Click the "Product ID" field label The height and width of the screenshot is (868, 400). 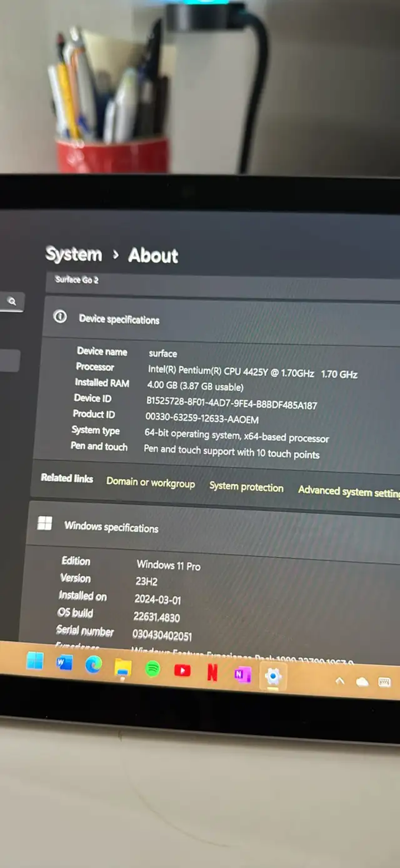coord(94,414)
